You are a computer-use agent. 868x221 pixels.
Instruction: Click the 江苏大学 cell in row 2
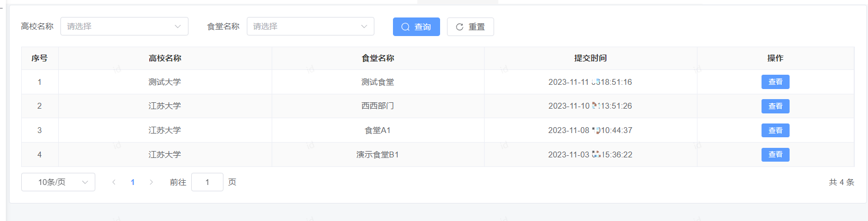(165, 106)
